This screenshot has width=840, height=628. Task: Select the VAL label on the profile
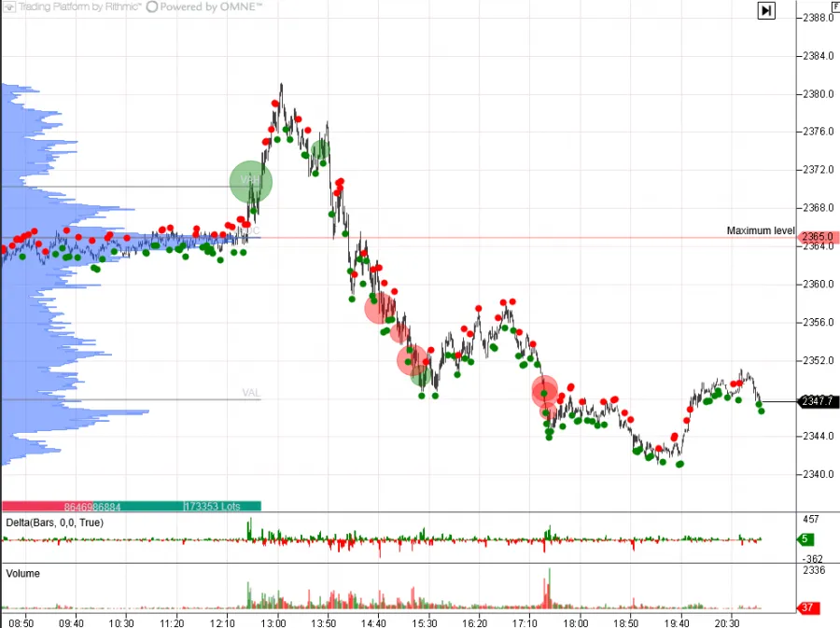click(250, 393)
